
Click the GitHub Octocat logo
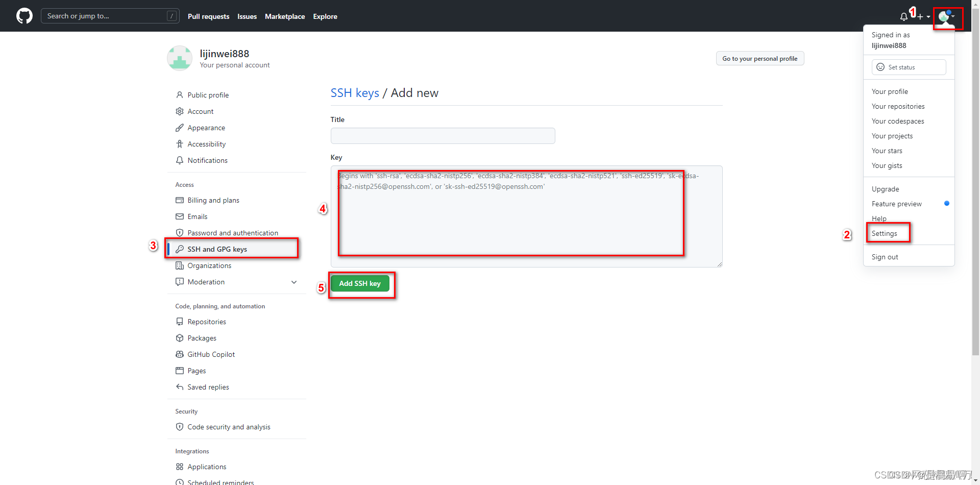(x=24, y=16)
